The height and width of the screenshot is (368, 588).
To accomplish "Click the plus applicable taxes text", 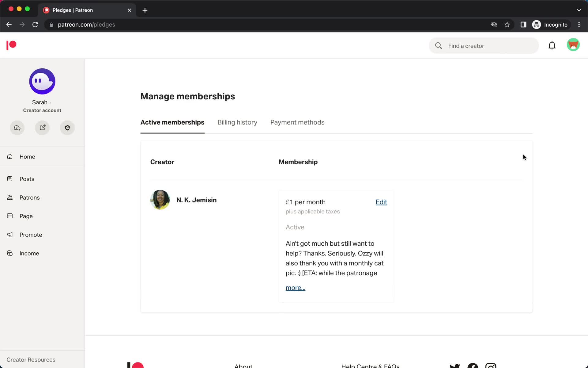I will click(x=312, y=212).
